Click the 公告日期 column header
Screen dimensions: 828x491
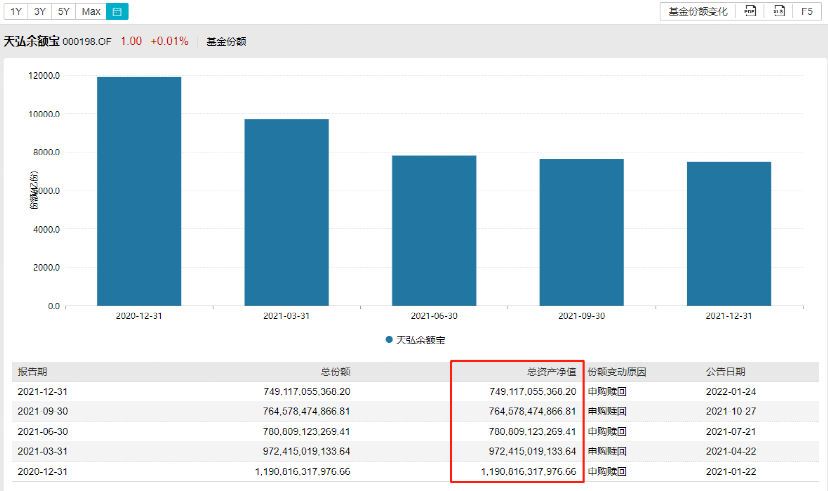click(726, 372)
